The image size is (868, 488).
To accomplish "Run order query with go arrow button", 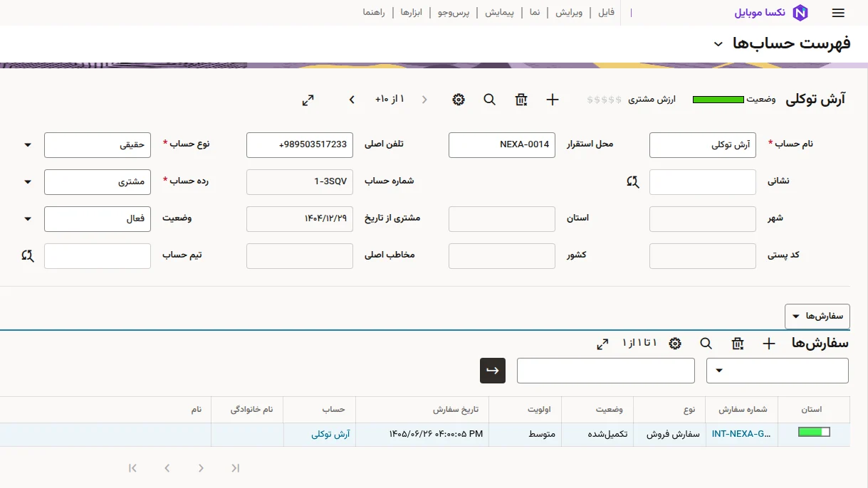I will 493,371.
